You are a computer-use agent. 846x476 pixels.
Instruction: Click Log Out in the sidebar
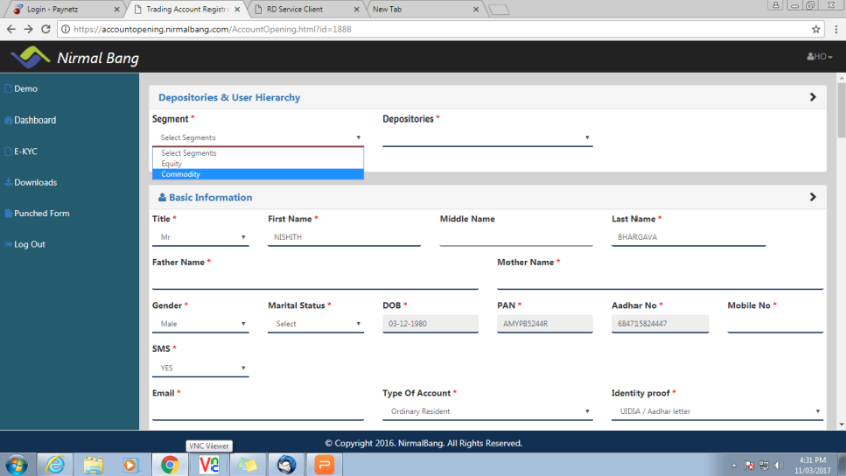29,244
